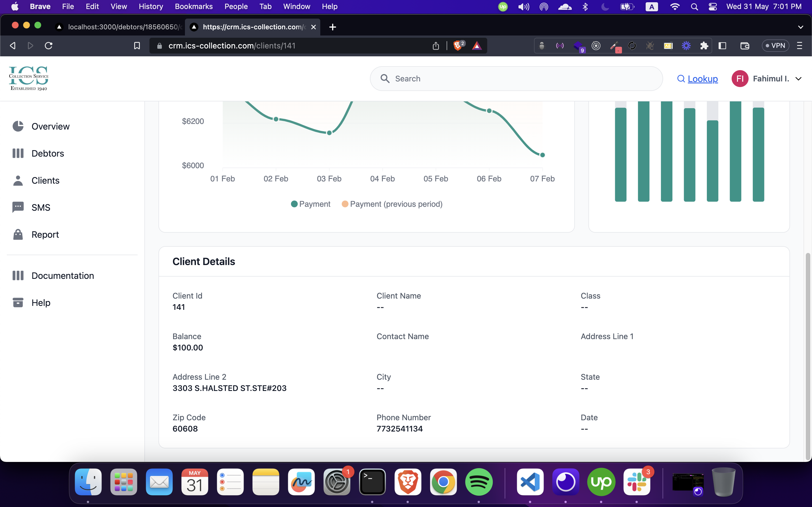Click the Search input field

click(524, 79)
